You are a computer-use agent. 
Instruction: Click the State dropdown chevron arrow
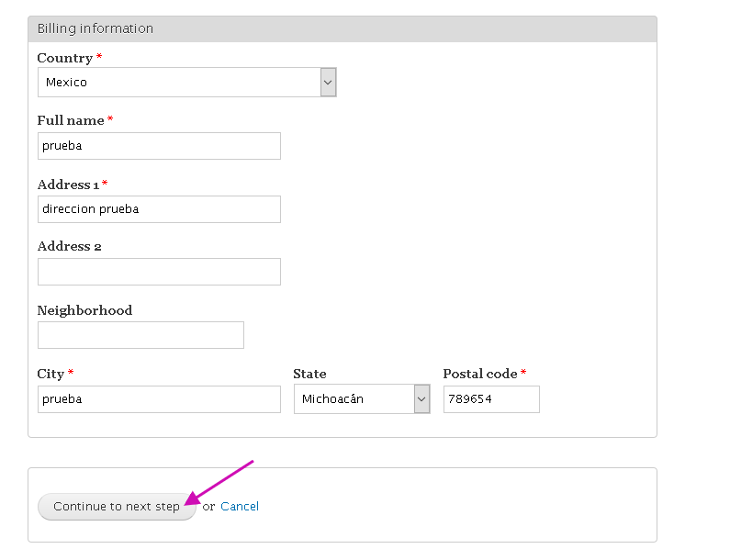tap(421, 399)
